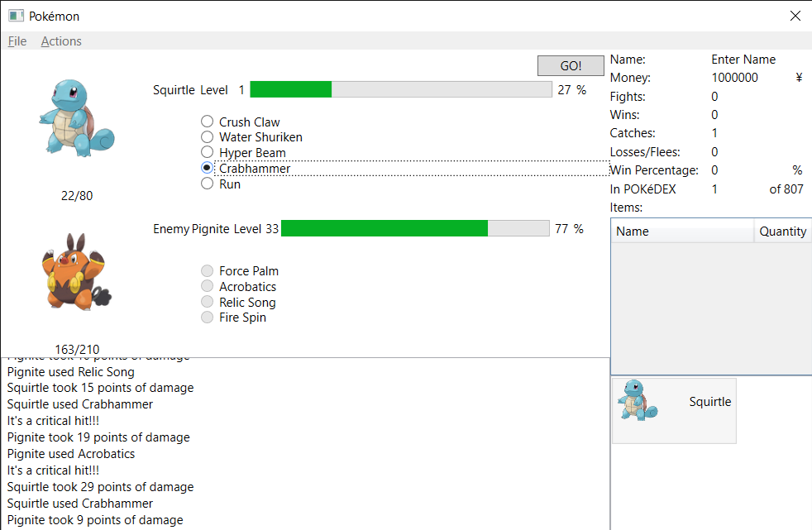Click log line 'Pignite took 19 points of damage'
This screenshot has width=812, height=530.
[x=98, y=437]
